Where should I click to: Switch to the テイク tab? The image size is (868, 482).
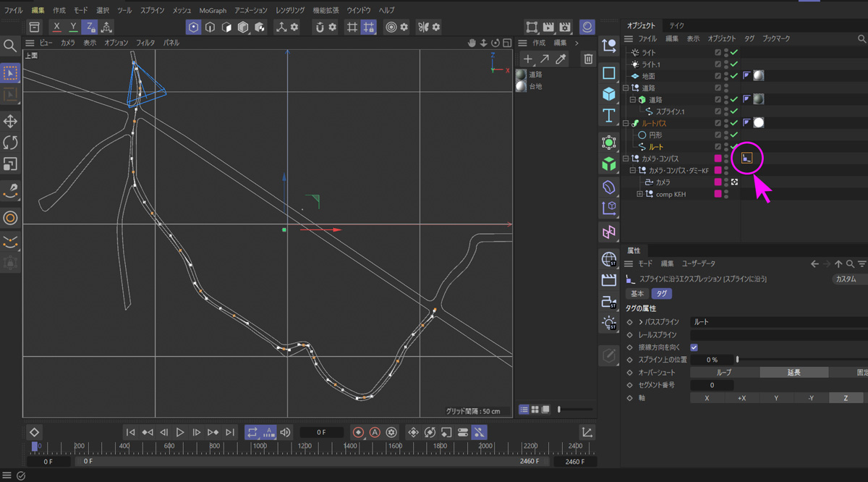(x=677, y=25)
